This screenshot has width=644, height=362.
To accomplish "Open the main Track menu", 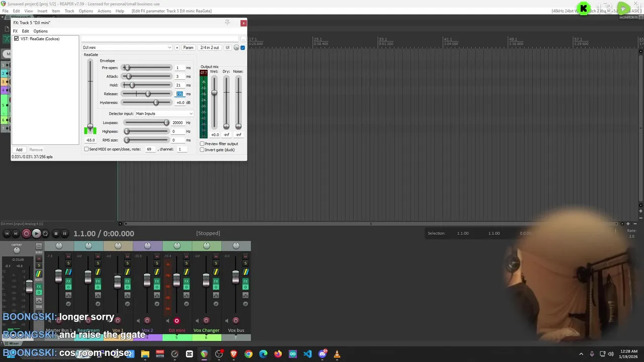I will 69,11.
